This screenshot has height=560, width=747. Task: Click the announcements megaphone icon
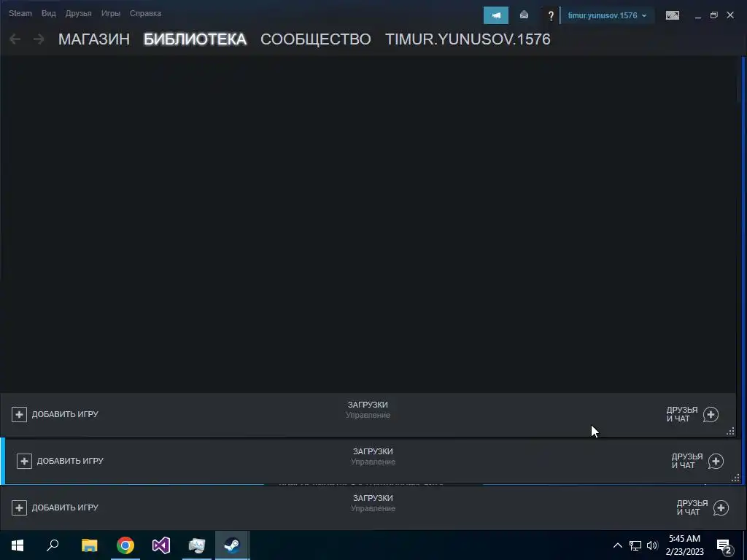496,15
